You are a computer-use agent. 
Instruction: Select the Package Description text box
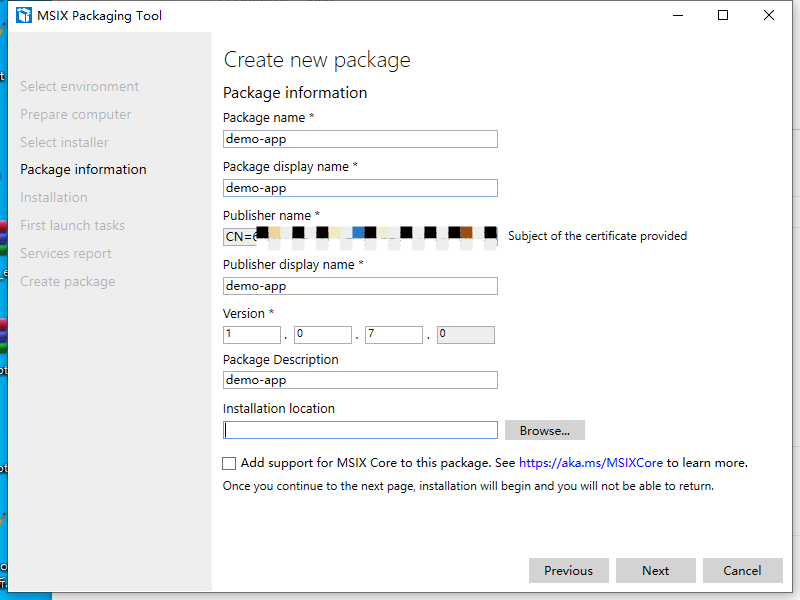[360, 380]
